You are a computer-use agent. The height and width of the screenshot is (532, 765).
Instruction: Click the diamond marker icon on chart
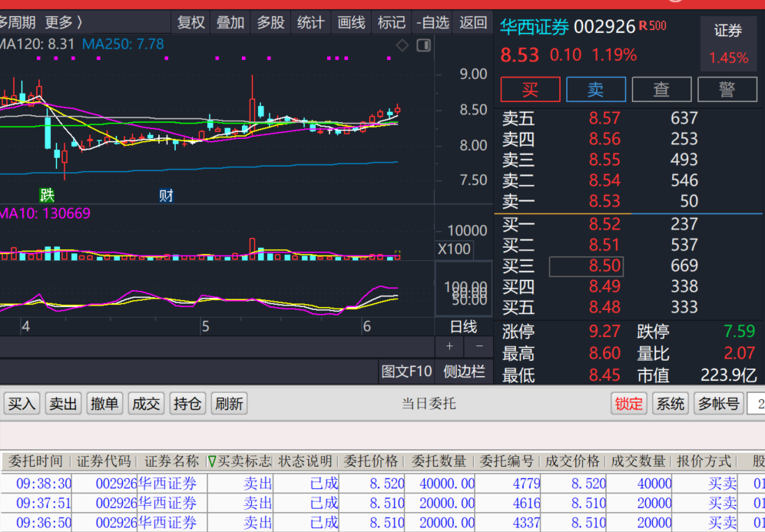click(402, 45)
